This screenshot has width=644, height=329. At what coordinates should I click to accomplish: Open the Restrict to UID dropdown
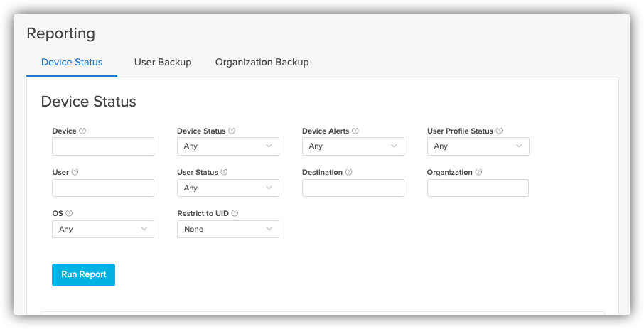[228, 230]
